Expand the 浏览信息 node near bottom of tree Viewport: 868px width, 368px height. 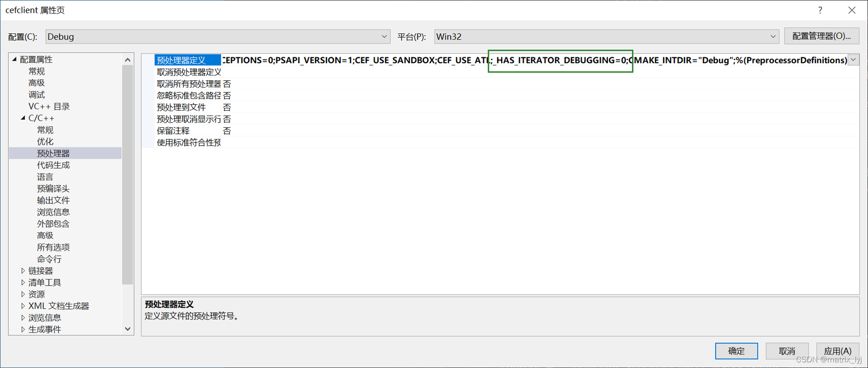click(x=23, y=317)
